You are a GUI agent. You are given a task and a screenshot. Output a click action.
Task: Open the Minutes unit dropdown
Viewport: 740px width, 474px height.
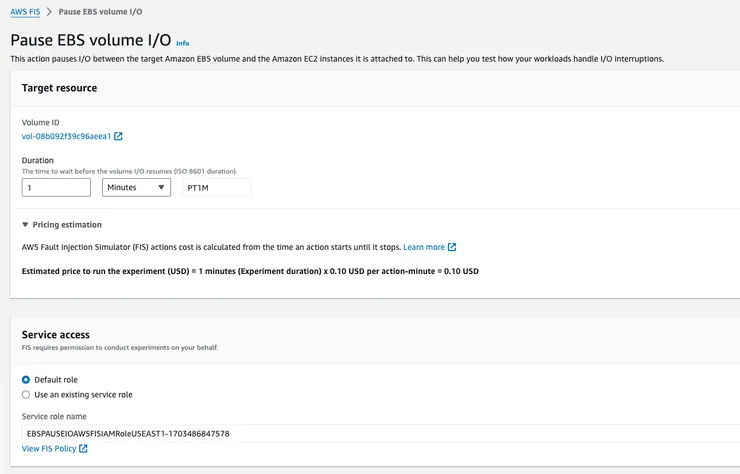pyautogui.click(x=136, y=187)
